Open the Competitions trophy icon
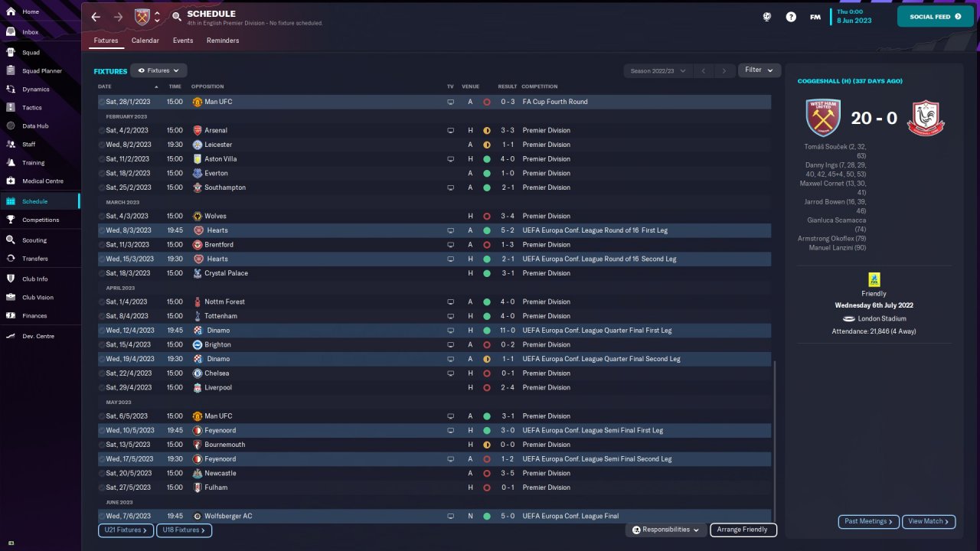980x551 pixels. click(11, 220)
